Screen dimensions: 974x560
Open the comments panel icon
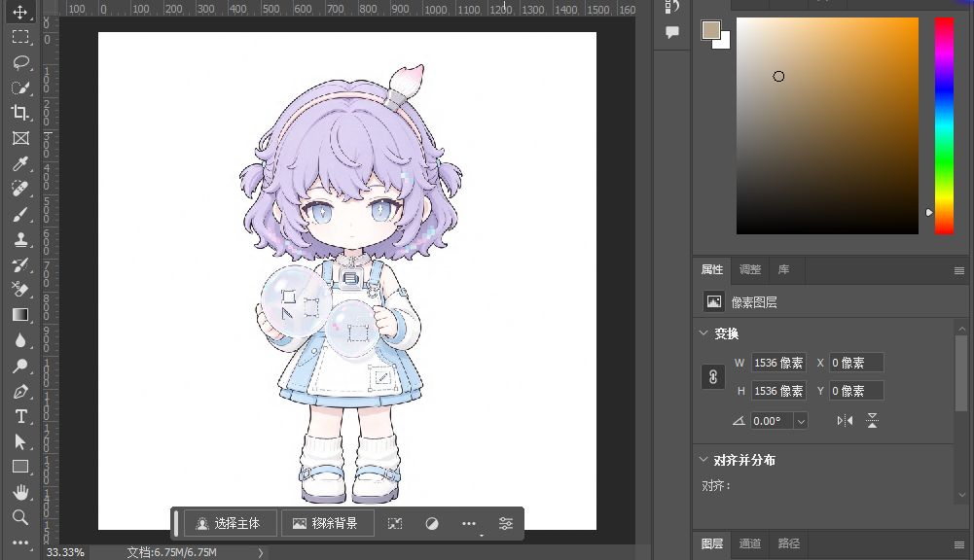click(x=671, y=32)
